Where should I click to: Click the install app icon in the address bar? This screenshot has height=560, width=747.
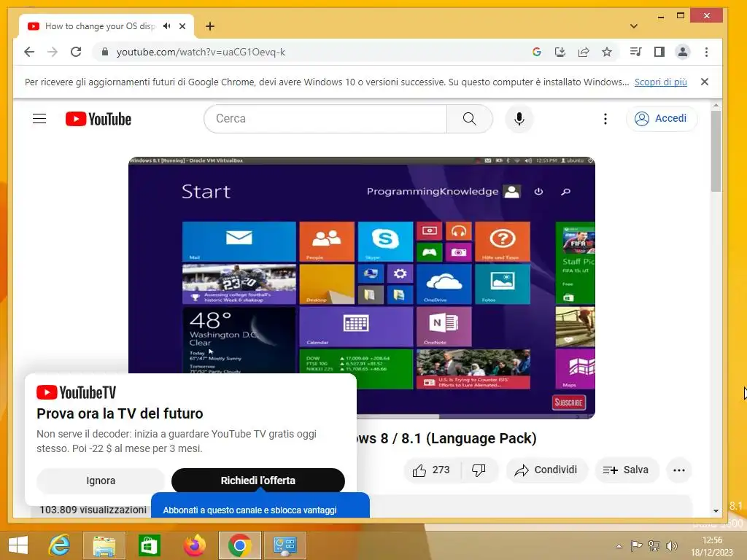(560, 52)
